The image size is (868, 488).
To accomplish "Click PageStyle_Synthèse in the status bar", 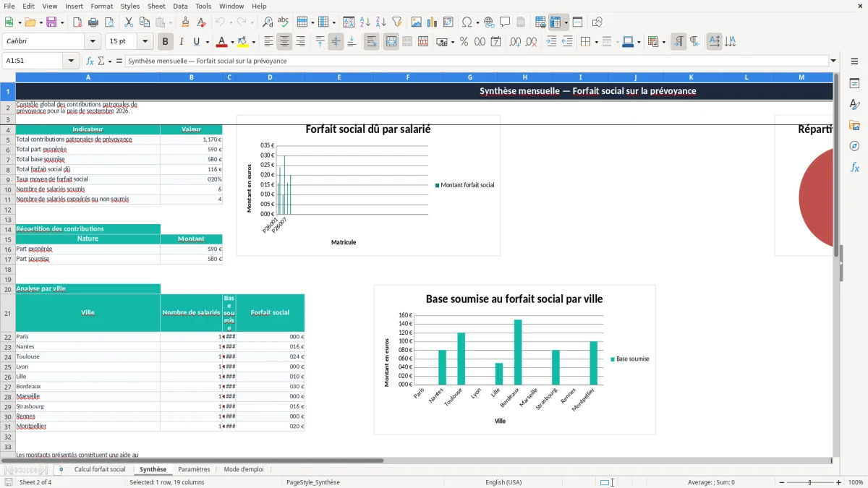I will [313, 482].
